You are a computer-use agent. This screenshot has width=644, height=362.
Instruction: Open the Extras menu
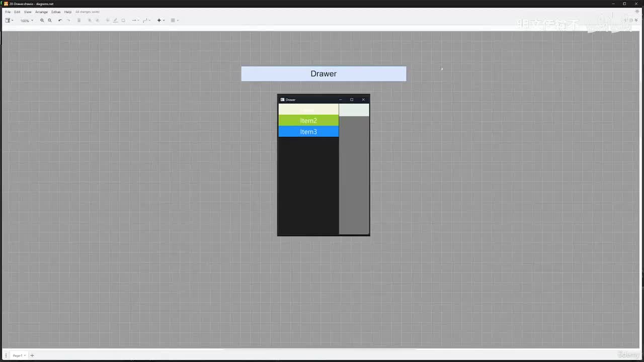[56, 12]
